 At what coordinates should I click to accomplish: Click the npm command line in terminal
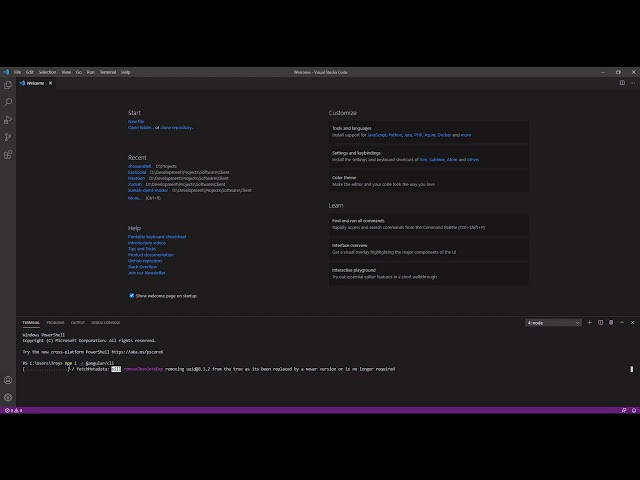[69, 363]
